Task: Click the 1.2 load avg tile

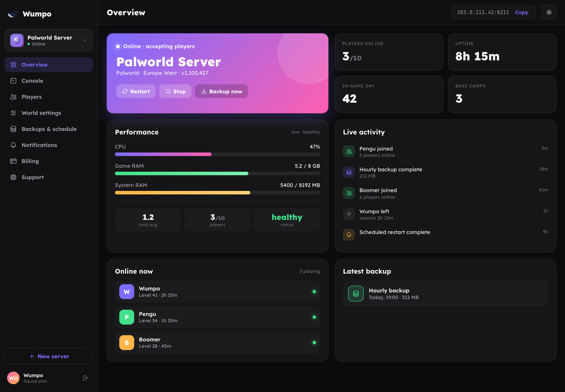Action: point(148,220)
